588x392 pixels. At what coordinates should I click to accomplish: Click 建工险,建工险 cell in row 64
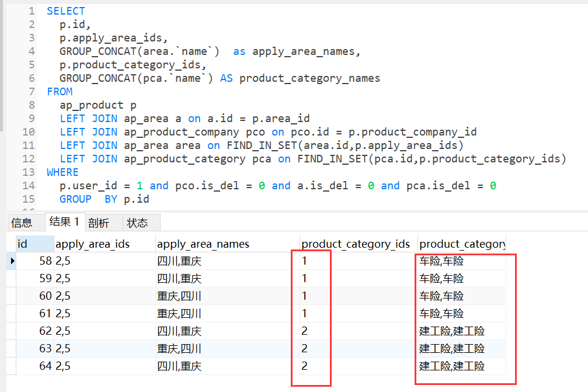tap(462, 366)
